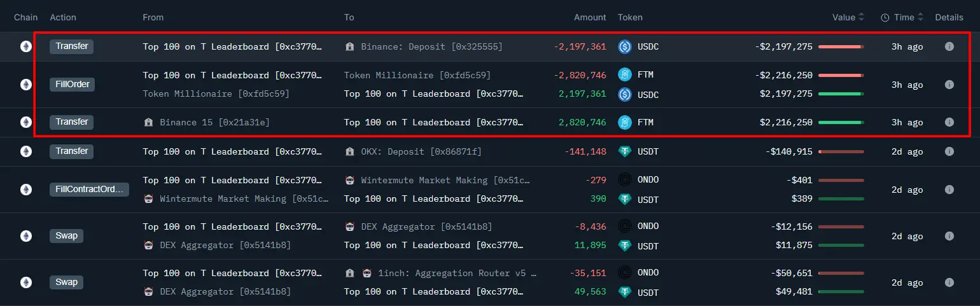
Task: Open 1inch: Aggregation Router v5 link
Action: 457,273
